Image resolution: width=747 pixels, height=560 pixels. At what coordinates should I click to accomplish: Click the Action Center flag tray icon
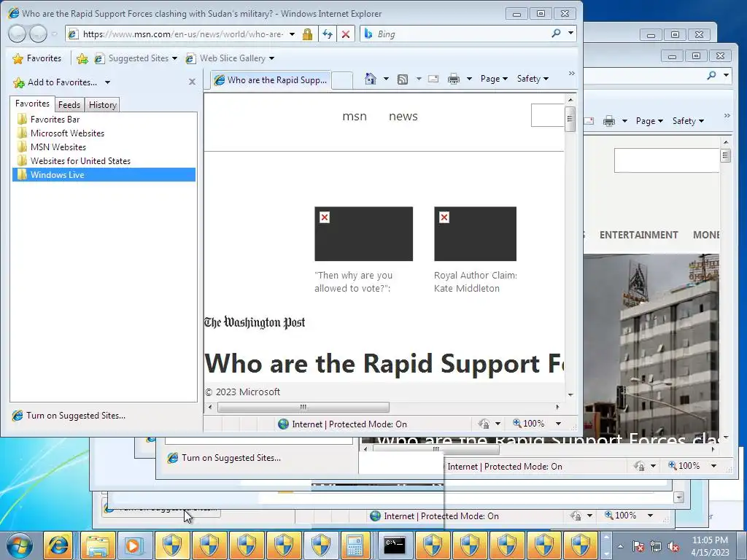[x=638, y=546]
